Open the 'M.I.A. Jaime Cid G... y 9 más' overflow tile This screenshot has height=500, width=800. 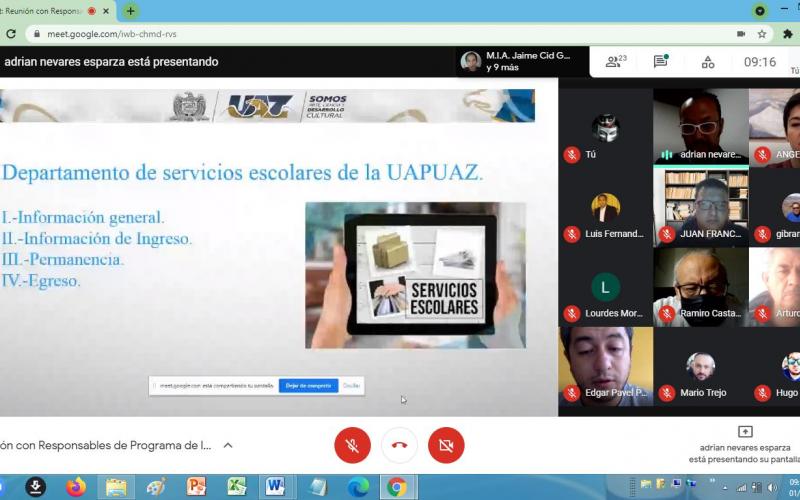click(x=522, y=62)
